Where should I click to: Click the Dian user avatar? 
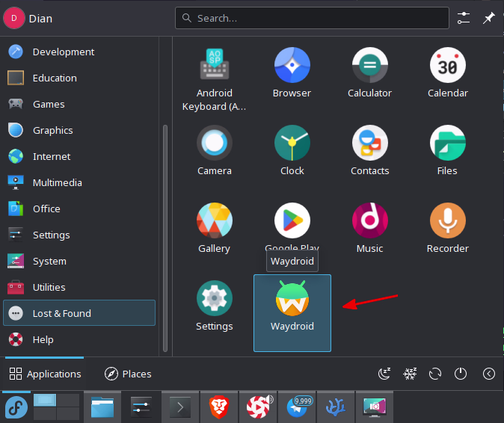tap(13, 18)
